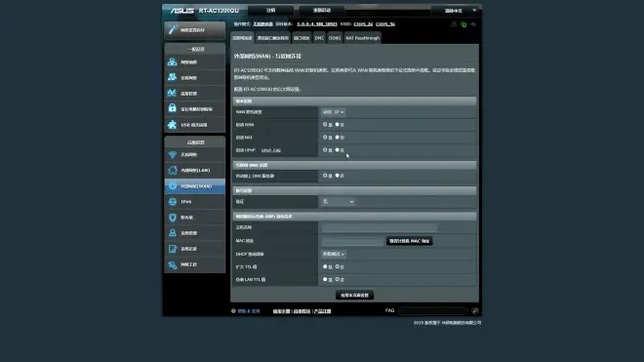Open Traffic Manager in the sidebar

click(x=195, y=94)
